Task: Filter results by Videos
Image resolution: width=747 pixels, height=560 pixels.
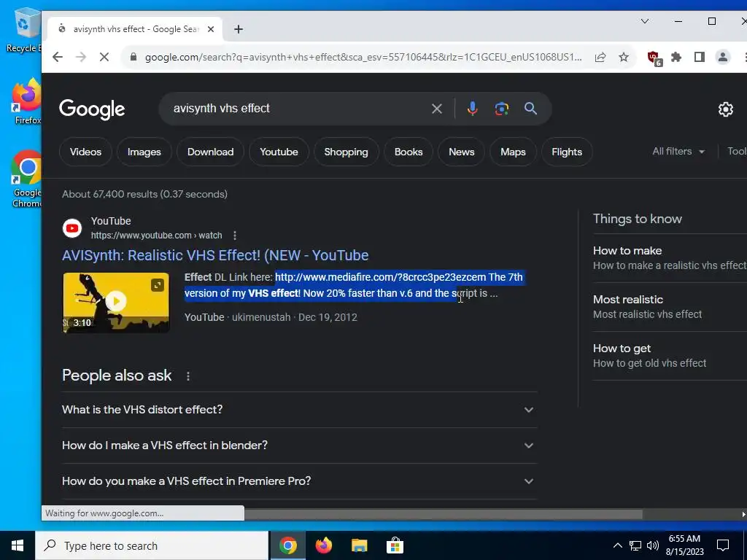Action: point(86,152)
